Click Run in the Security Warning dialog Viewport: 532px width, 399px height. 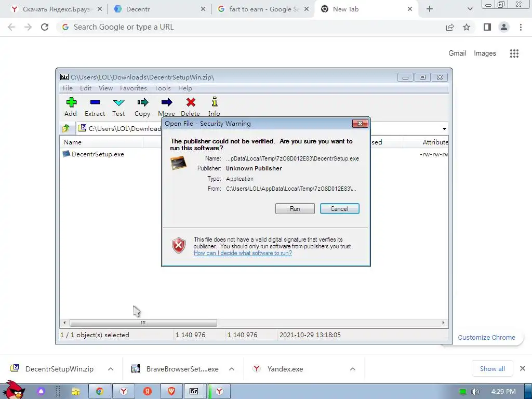coord(295,209)
